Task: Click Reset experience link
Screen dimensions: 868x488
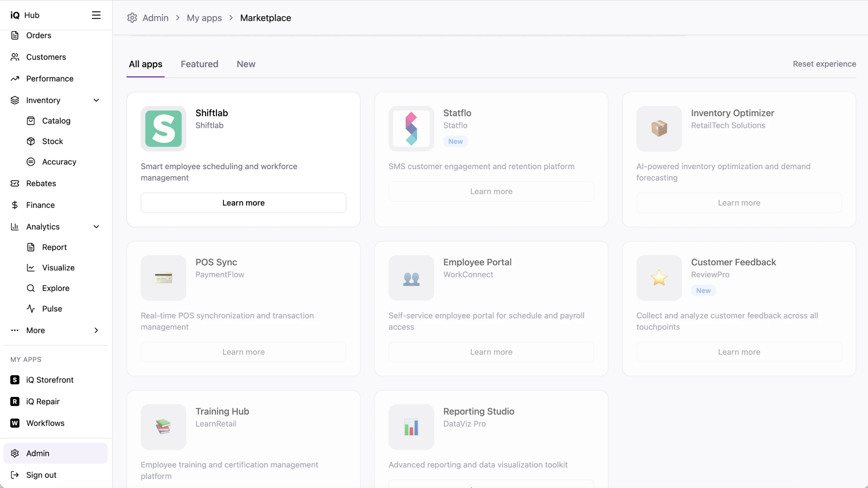Action: [x=825, y=64]
